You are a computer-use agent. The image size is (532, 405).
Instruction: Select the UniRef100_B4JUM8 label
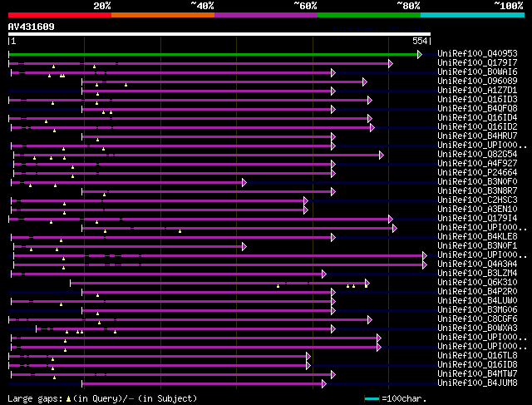(x=477, y=383)
